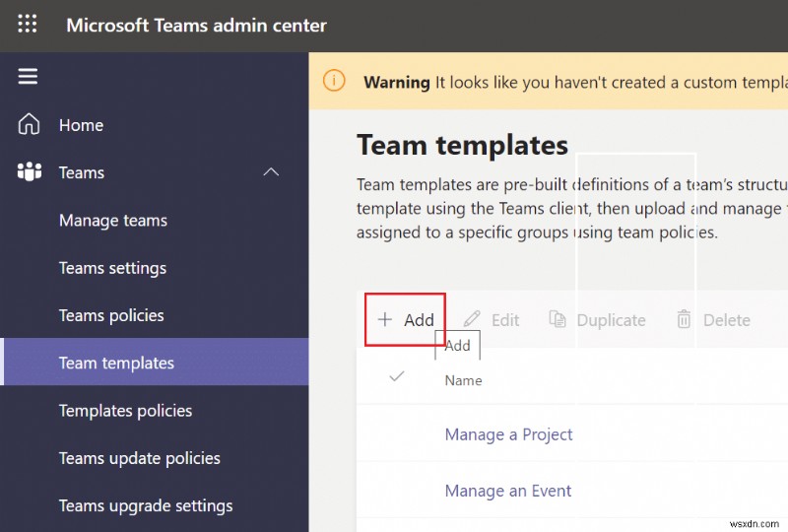Open Teams in the sidebar
This screenshot has height=532, width=788.
pyautogui.click(x=82, y=172)
